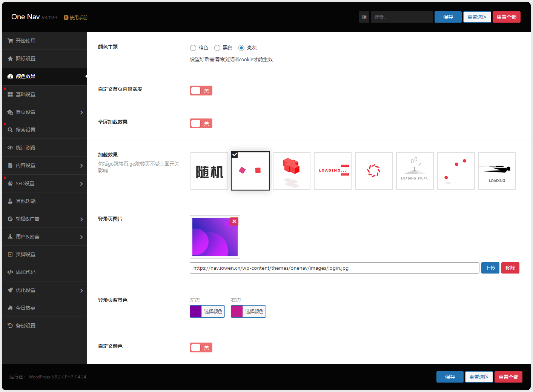Turn on 自定义首页内容宽度 toggle
This screenshot has height=392, width=533.
point(201,91)
